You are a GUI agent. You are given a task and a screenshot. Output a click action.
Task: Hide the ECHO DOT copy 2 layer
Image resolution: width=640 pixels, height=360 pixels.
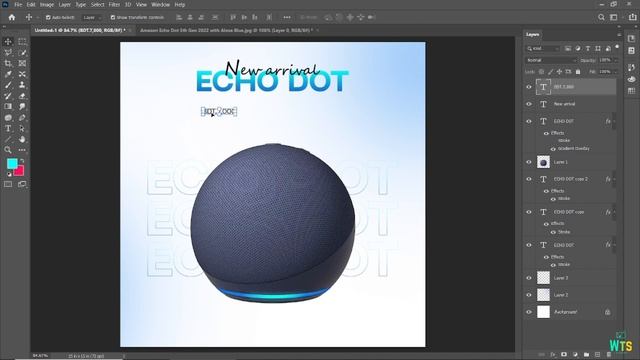click(529, 179)
